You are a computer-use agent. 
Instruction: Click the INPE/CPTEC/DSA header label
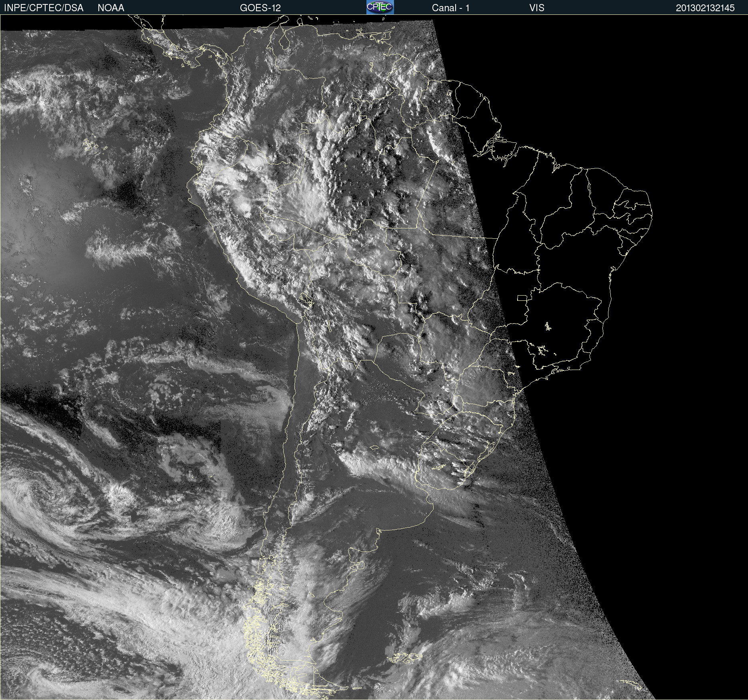pos(44,8)
